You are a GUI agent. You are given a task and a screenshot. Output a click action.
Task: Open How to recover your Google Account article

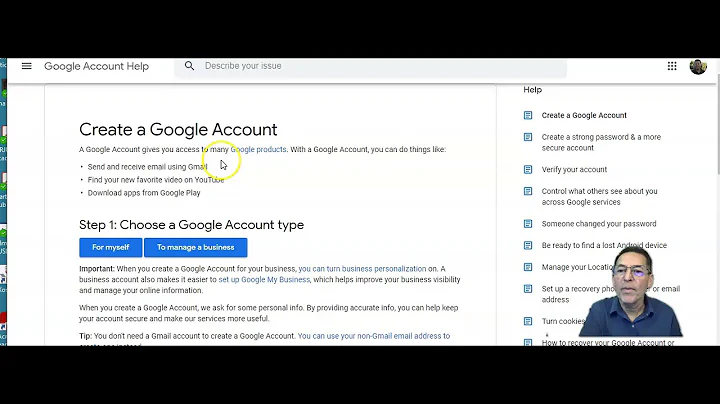[608, 342]
